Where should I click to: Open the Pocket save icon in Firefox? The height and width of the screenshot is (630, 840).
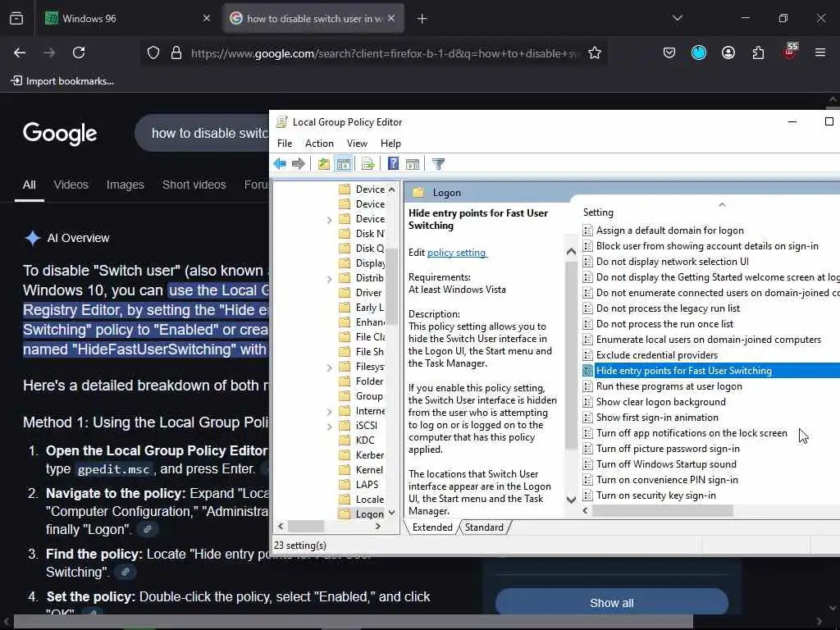click(x=669, y=52)
